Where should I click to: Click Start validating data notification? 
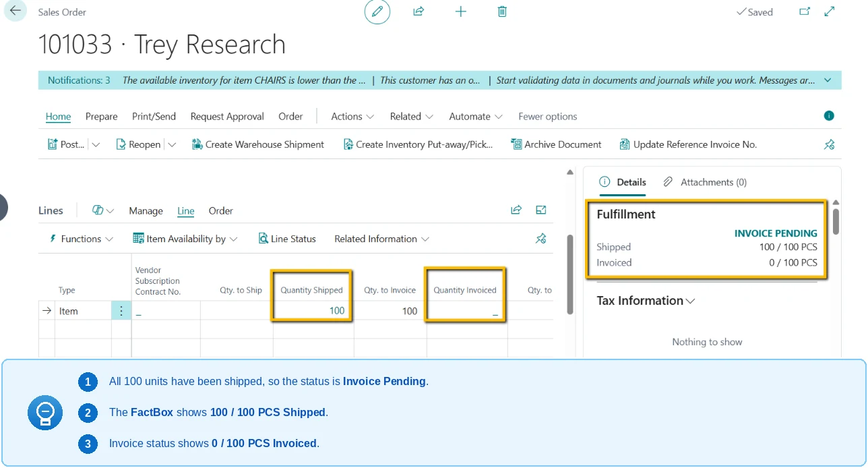656,80
